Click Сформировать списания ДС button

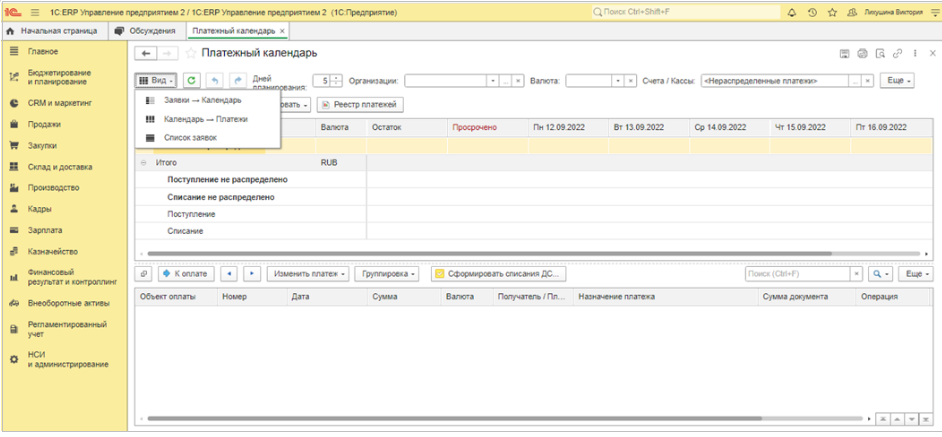[498, 274]
